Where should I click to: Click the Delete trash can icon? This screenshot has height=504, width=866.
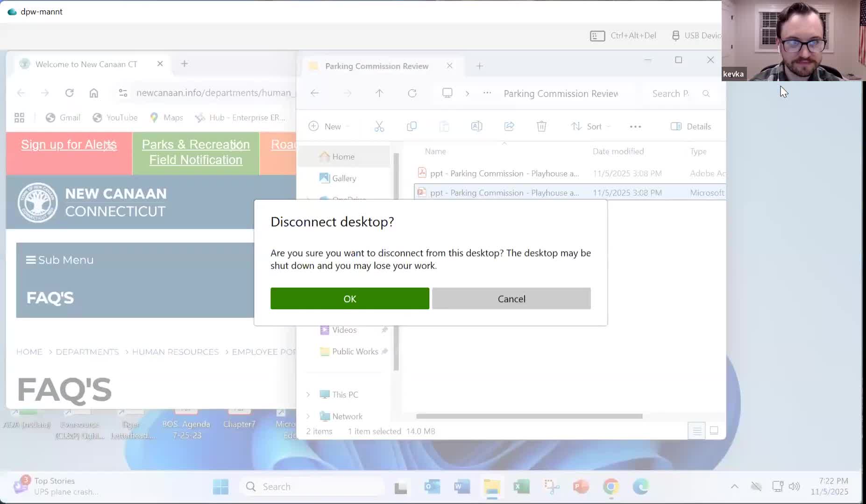[x=541, y=126]
